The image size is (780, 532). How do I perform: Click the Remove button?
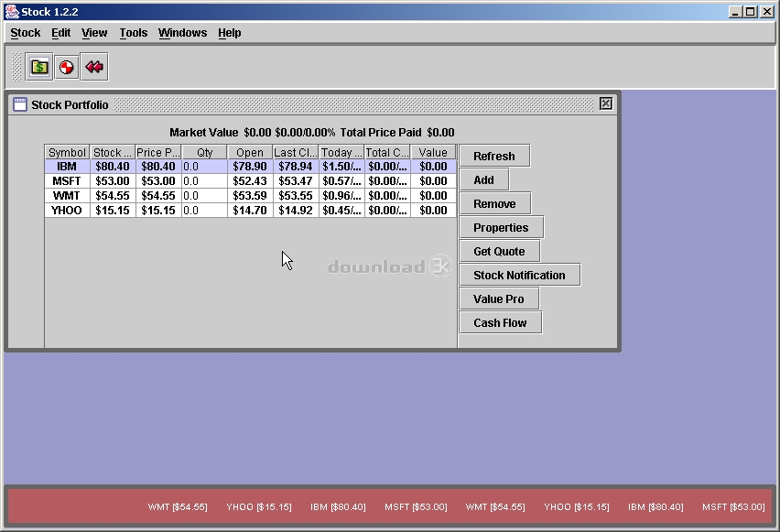[494, 204]
